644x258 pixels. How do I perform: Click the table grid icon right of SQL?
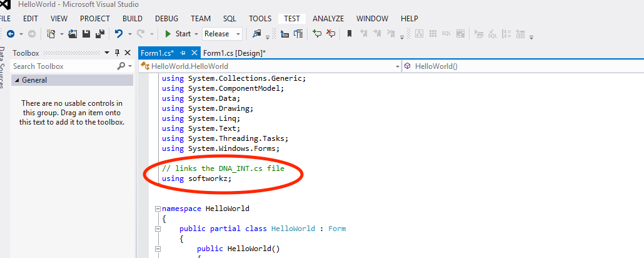[x=460, y=34]
